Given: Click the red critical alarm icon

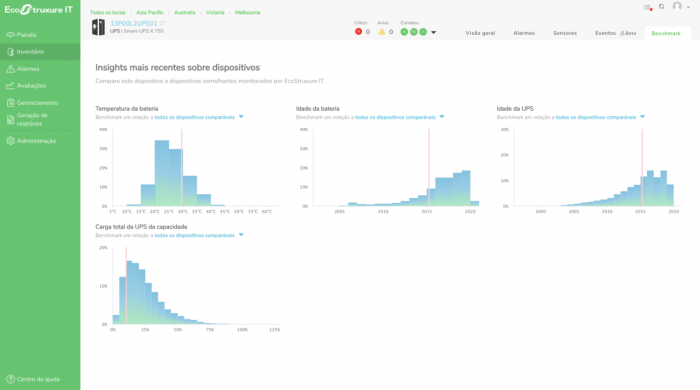Looking at the screenshot, I should click(358, 32).
